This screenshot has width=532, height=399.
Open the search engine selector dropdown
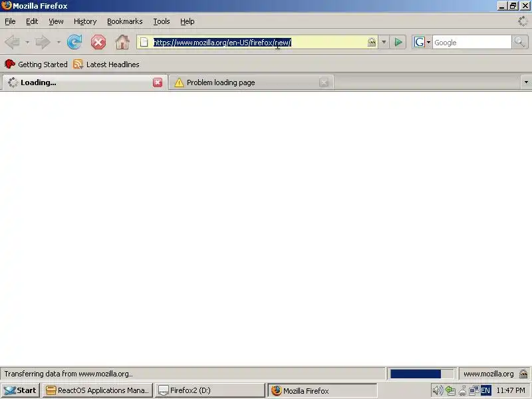[x=422, y=43]
